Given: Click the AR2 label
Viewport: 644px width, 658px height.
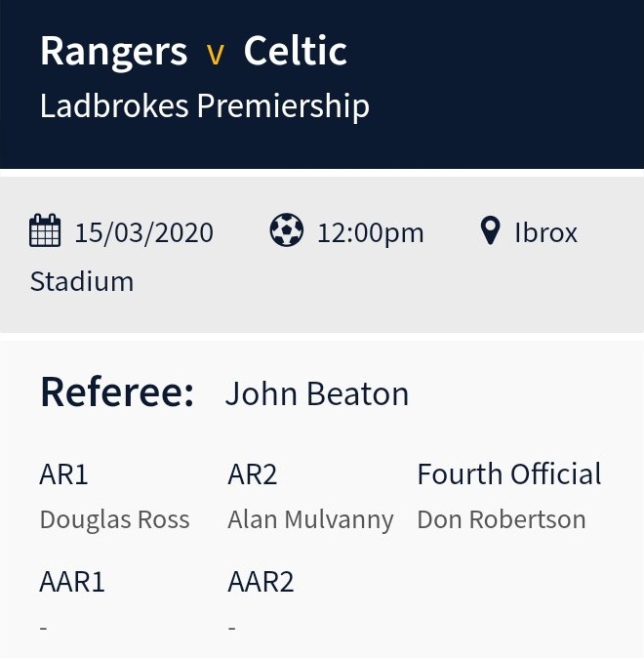Looking at the screenshot, I should [253, 474].
